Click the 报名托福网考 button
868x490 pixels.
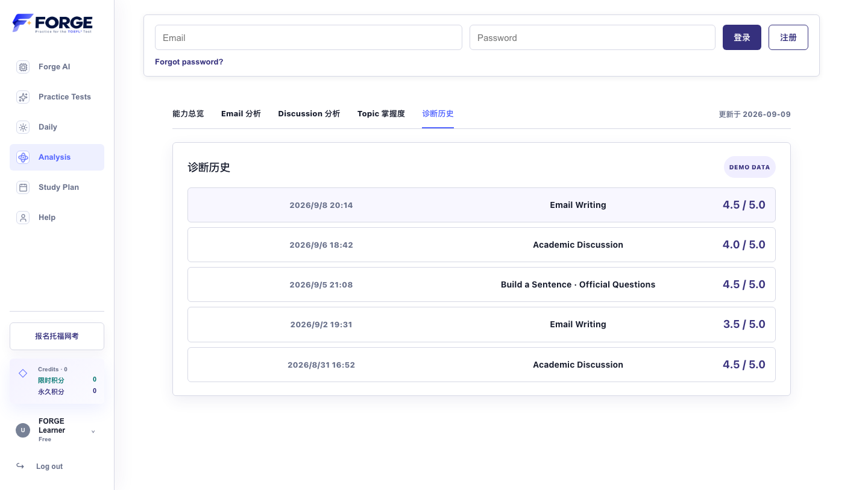[x=57, y=336]
